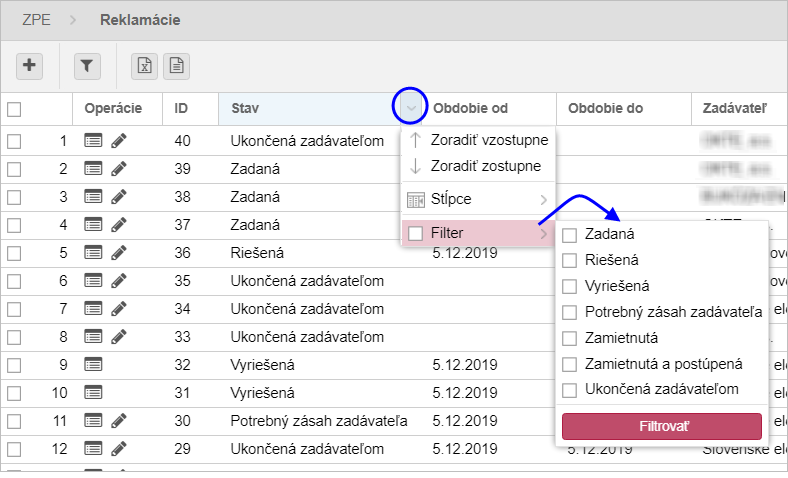This screenshot has height=478, width=788.
Task: Select checkbox for row 12
Action: coord(14,449)
